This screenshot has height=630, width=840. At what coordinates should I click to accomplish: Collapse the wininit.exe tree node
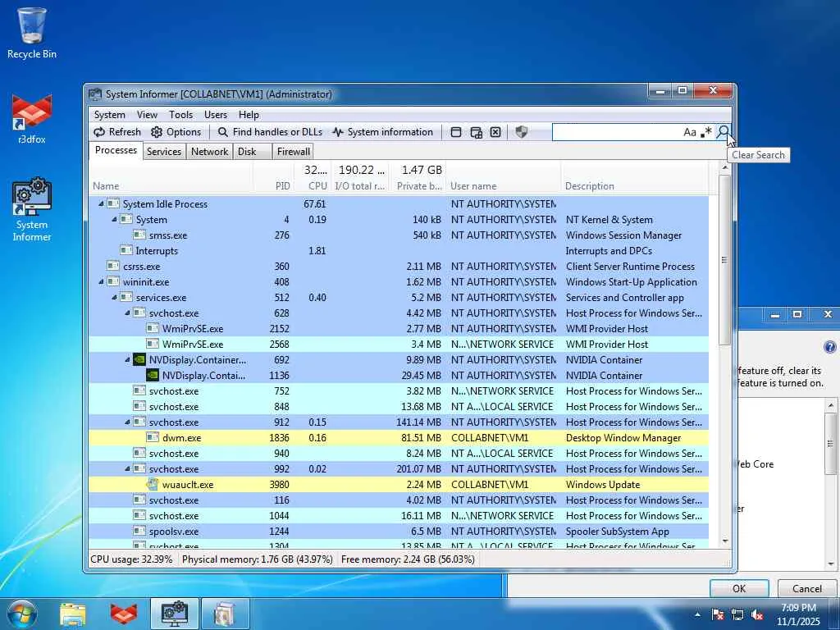101,282
